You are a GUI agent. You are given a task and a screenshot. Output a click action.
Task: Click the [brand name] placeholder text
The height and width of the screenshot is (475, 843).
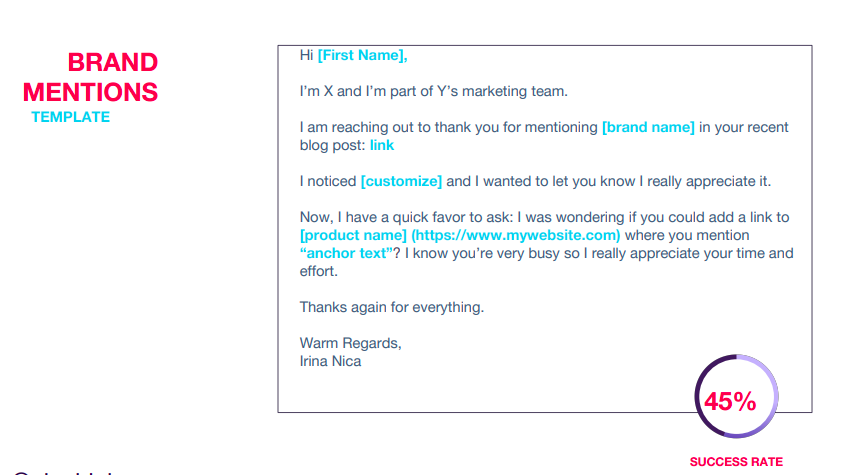click(x=648, y=127)
